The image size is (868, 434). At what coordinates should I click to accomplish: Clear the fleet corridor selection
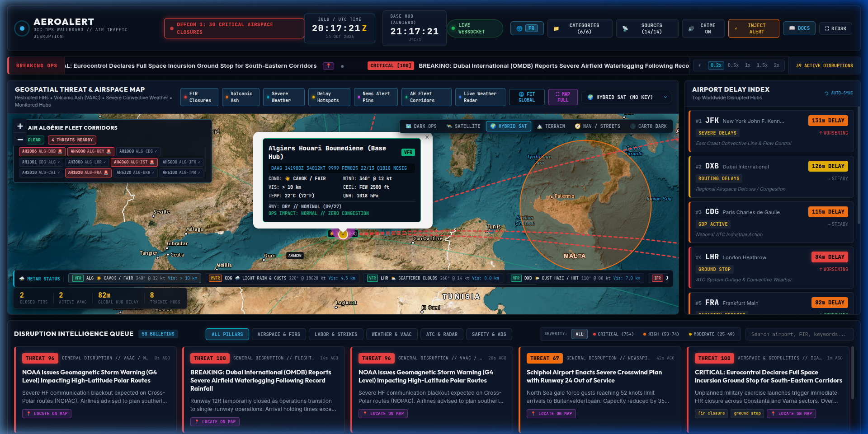click(34, 140)
